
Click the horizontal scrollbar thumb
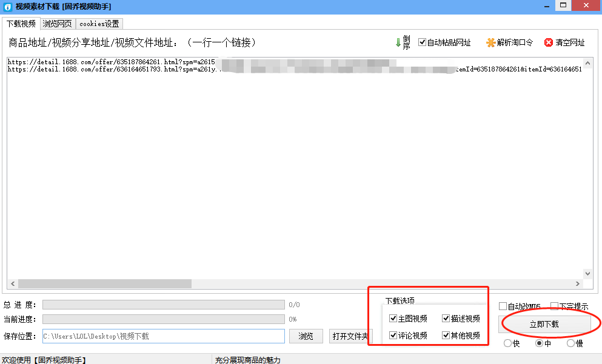coord(105,284)
